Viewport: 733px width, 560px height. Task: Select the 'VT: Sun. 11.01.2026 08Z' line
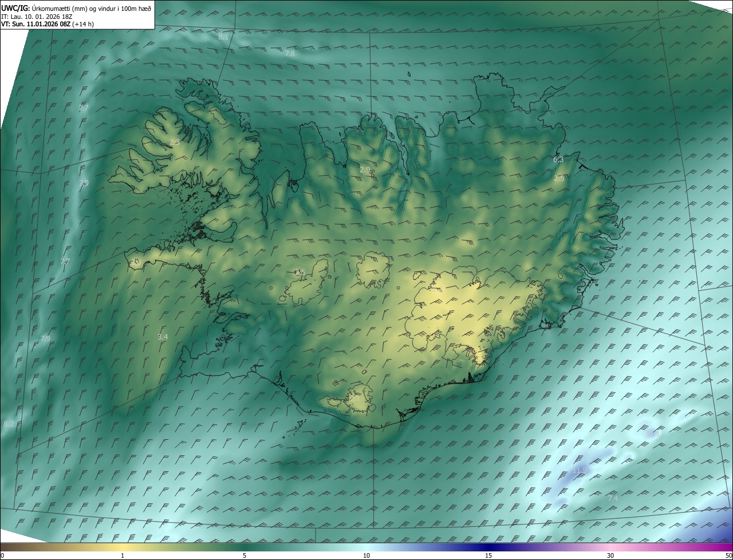coord(36,25)
